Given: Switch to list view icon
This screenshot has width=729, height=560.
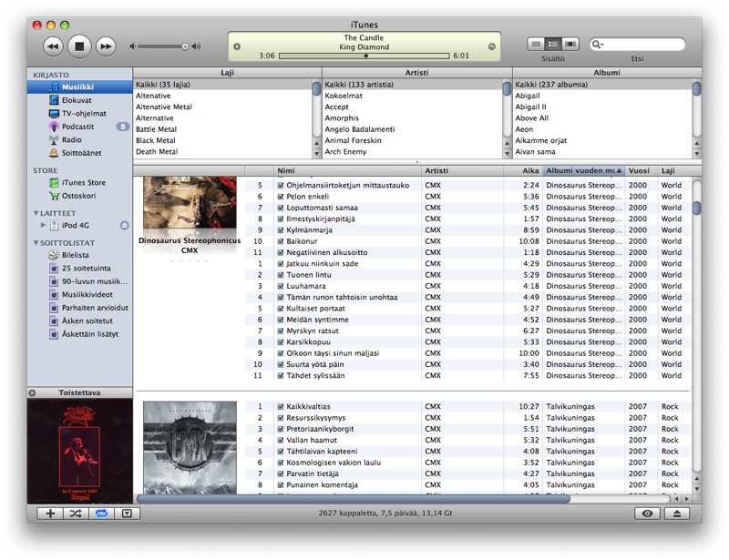Looking at the screenshot, I should (536, 44).
